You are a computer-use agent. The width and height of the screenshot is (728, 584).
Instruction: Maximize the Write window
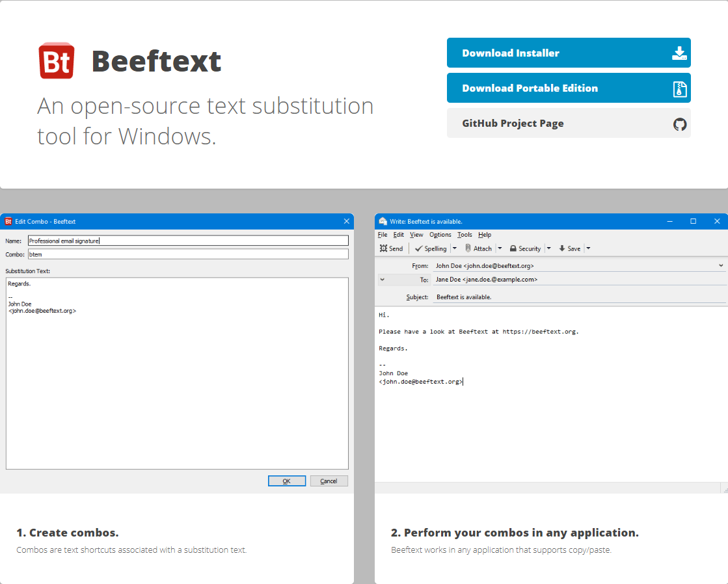click(693, 221)
